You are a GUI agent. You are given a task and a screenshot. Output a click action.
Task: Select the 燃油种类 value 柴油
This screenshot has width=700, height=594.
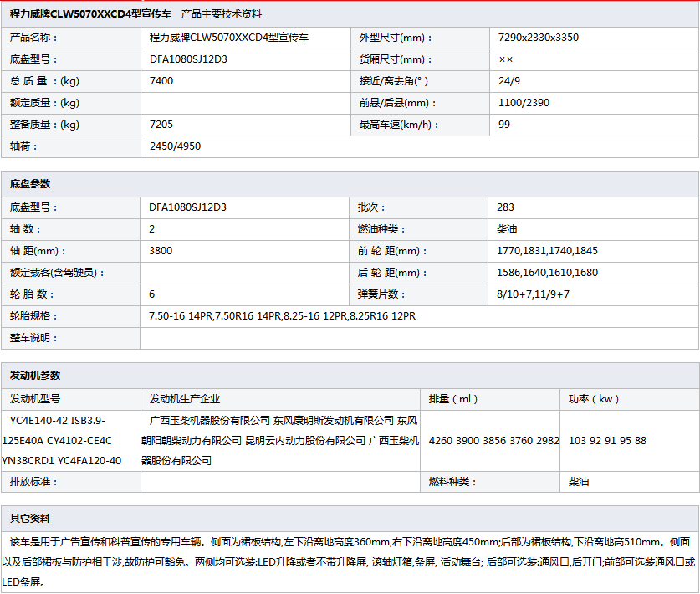click(x=507, y=229)
